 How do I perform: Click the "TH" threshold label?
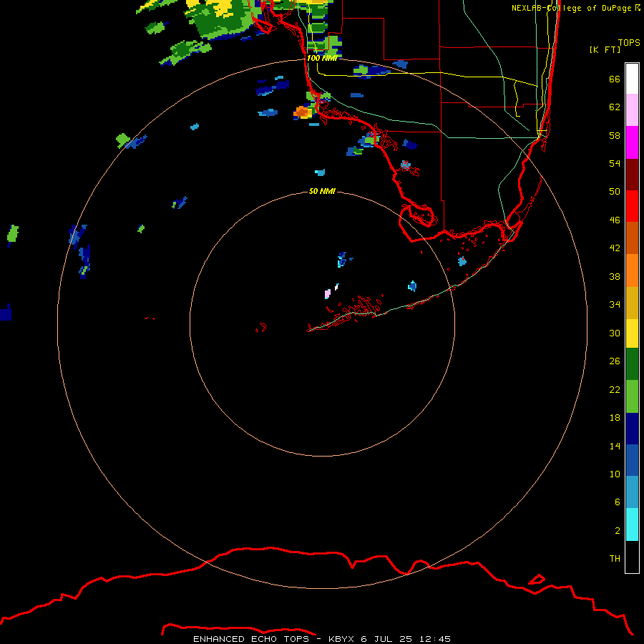pyautogui.click(x=615, y=559)
